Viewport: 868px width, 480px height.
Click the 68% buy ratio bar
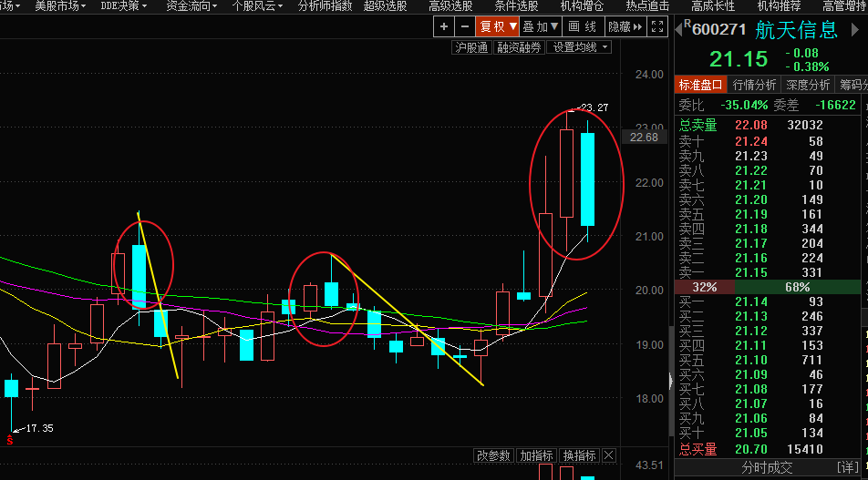(797, 287)
